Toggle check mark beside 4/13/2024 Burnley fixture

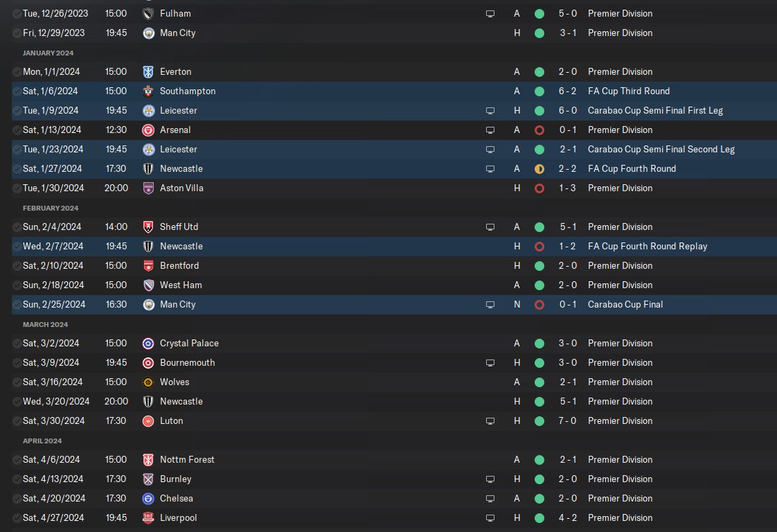(17, 479)
